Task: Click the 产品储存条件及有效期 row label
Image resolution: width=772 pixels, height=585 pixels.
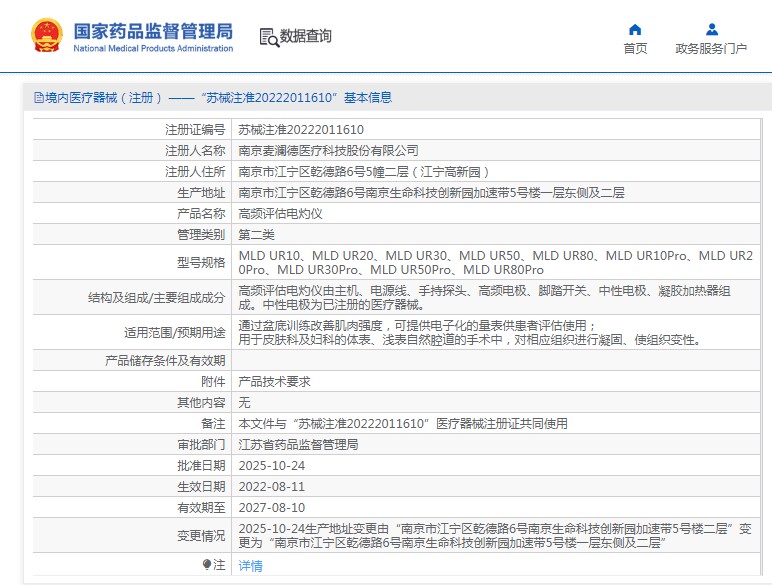Action: [x=165, y=360]
